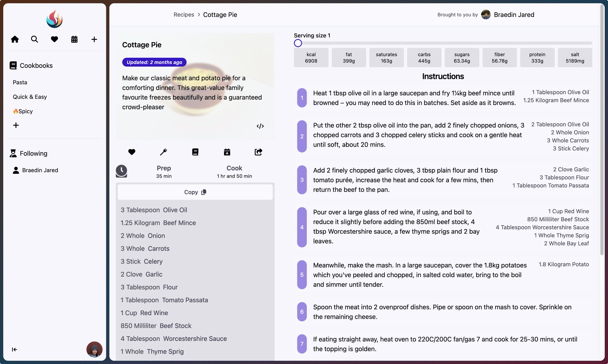Open the embed code icon on recipe card
Image resolution: width=608 pixels, height=364 pixels.
[x=260, y=126]
